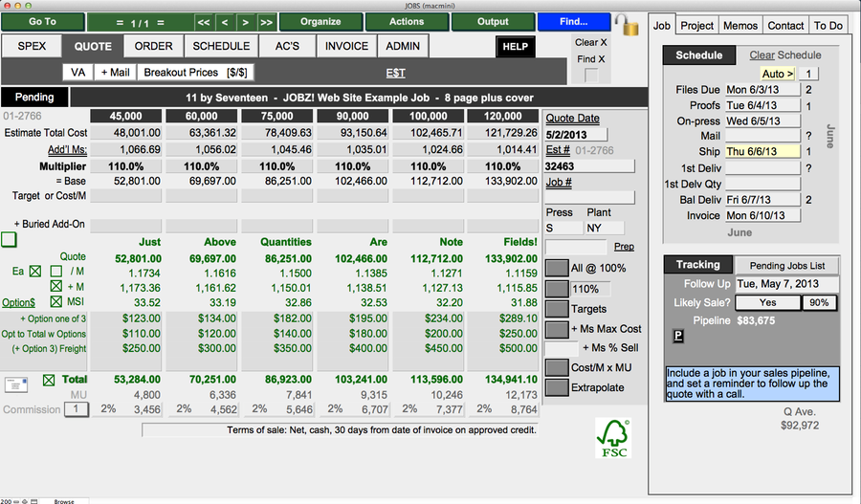Go to the last record with >>
Image resolution: width=861 pixels, height=504 pixels.
(x=266, y=22)
